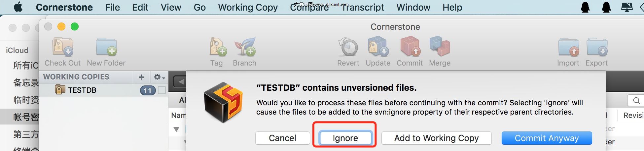644x151 pixels.
Task: Add a working copy with plus button
Action: coord(142,77)
